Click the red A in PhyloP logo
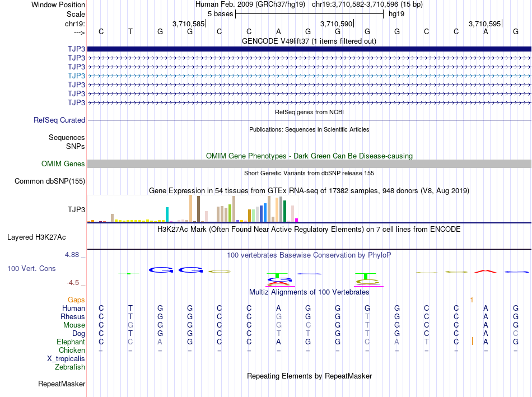The height and width of the screenshot is (397, 532). pyautogui.click(x=485, y=271)
